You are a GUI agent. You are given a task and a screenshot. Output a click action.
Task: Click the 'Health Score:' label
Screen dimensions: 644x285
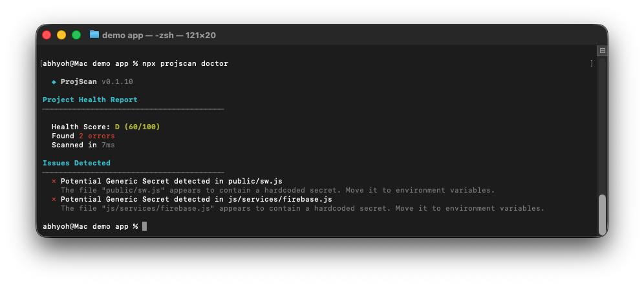[x=81, y=127]
